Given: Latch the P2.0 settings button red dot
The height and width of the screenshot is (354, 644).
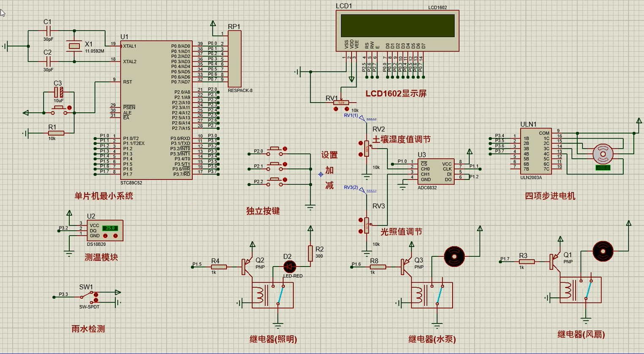Looking at the screenshot, I should coord(285,149).
